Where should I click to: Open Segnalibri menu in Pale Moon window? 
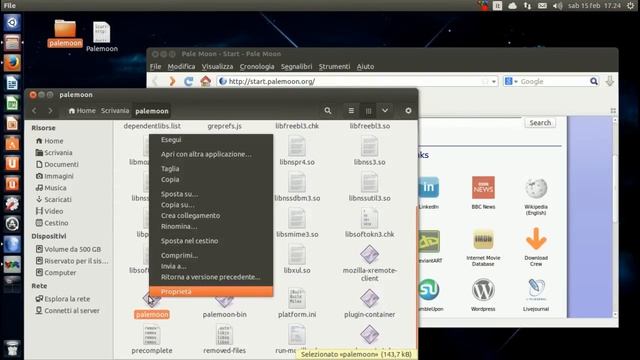(x=296, y=67)
